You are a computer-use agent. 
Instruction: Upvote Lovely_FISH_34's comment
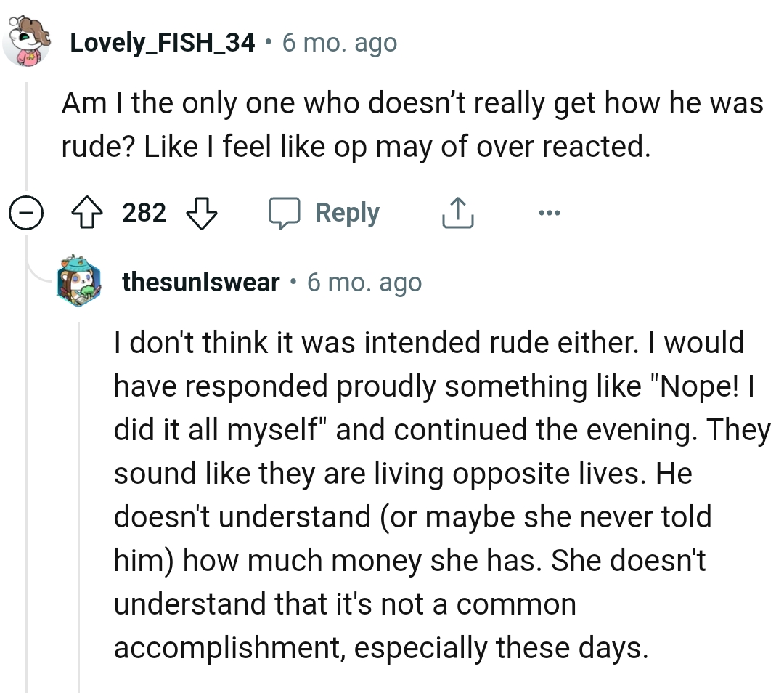tap(88, 212)
